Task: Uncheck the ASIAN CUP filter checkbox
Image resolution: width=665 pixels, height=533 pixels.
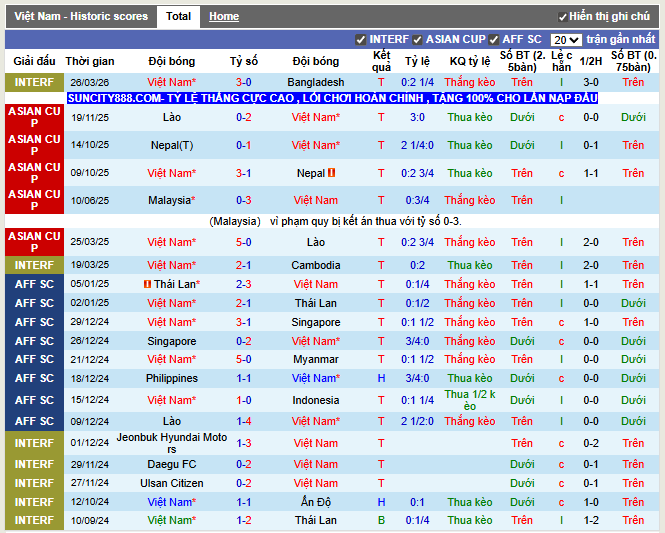Action: (x=418, y=40)
